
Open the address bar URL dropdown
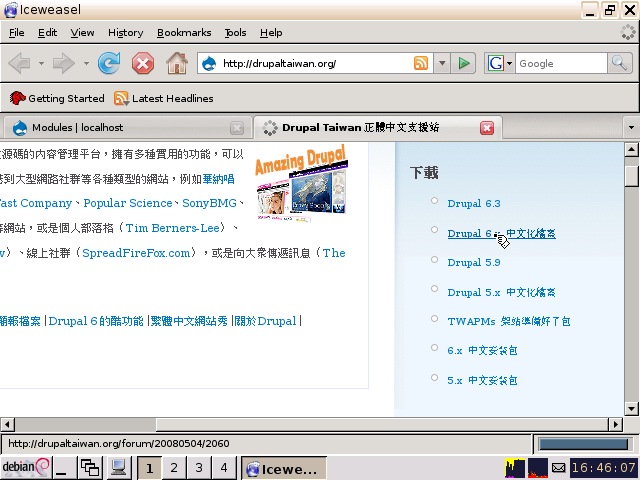[x=442, y=63]
